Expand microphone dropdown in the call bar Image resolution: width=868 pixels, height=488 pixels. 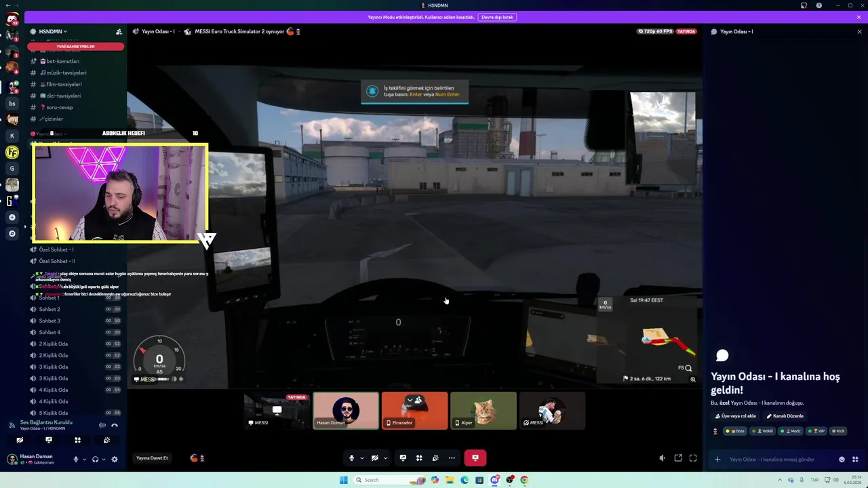(361, 458)
